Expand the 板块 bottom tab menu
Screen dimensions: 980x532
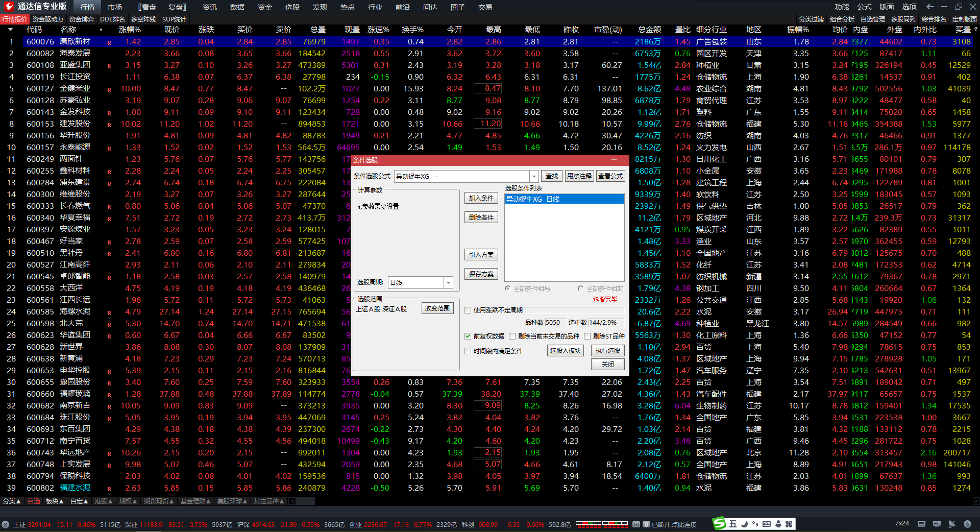tap(54, 501)
